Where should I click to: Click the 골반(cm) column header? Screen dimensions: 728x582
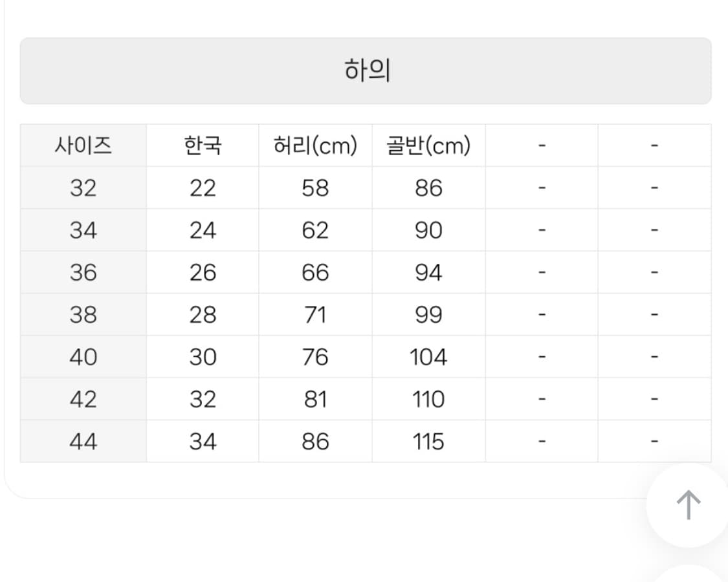(428, 145)
